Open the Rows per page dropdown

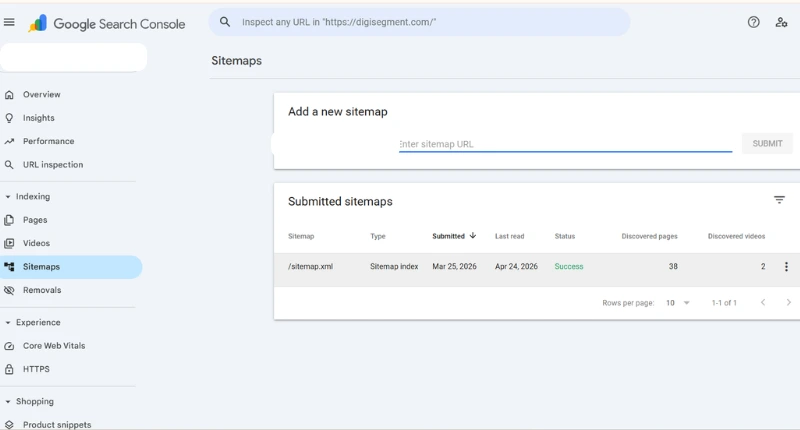678,302
